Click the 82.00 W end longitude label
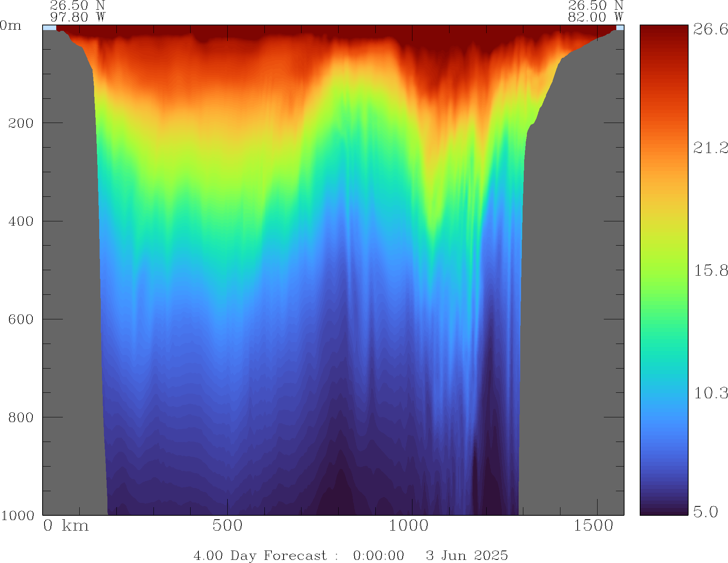This screenshot has width=728, height=563. coord(595,17)
